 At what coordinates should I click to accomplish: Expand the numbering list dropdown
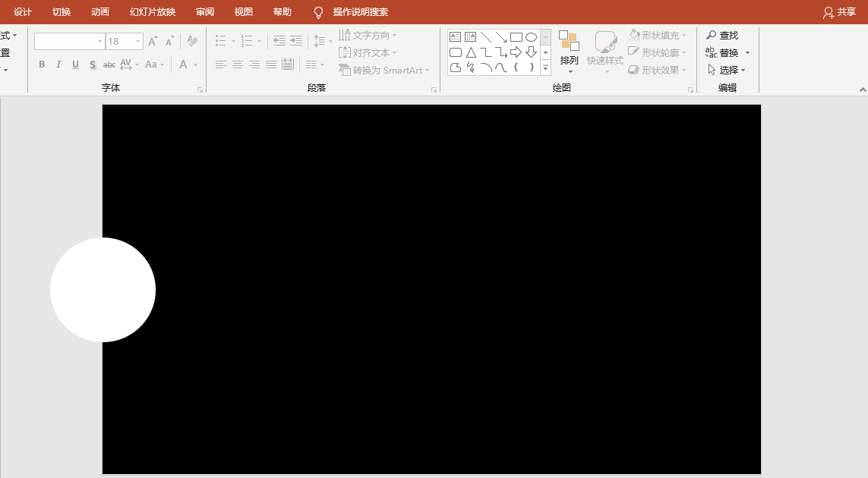(x=259, y=41)
